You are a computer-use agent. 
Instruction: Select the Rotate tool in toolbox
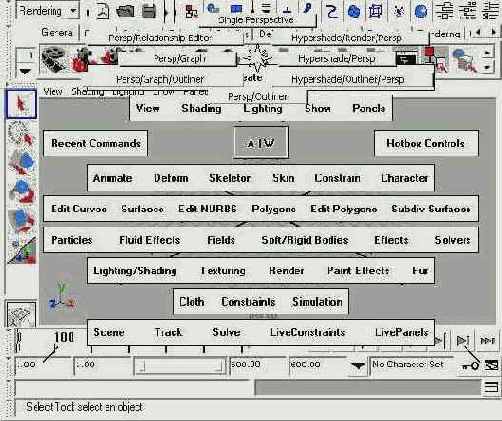[x=22, y=192]
